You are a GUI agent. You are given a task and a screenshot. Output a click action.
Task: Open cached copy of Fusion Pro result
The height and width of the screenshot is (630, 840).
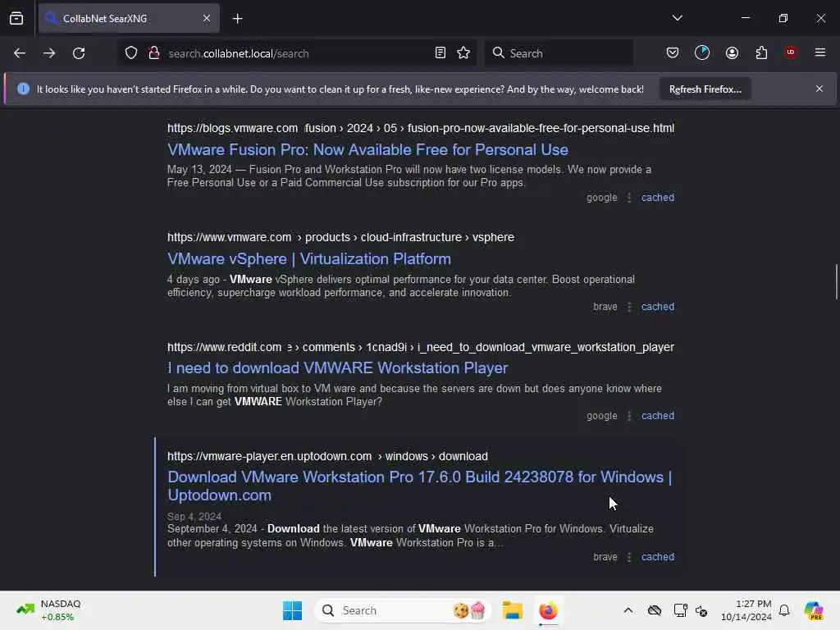pos(657,197)
